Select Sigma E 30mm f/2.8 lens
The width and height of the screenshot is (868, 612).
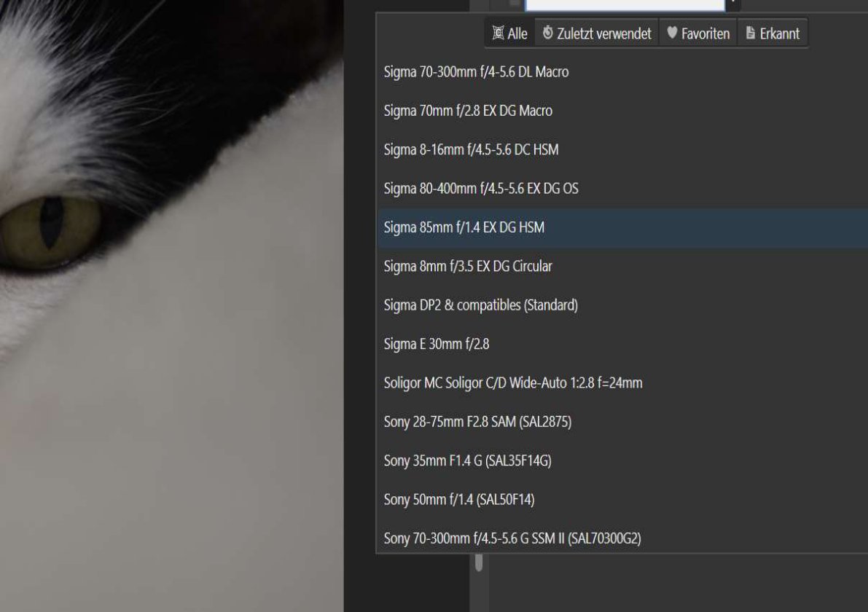tap(622, 344)
